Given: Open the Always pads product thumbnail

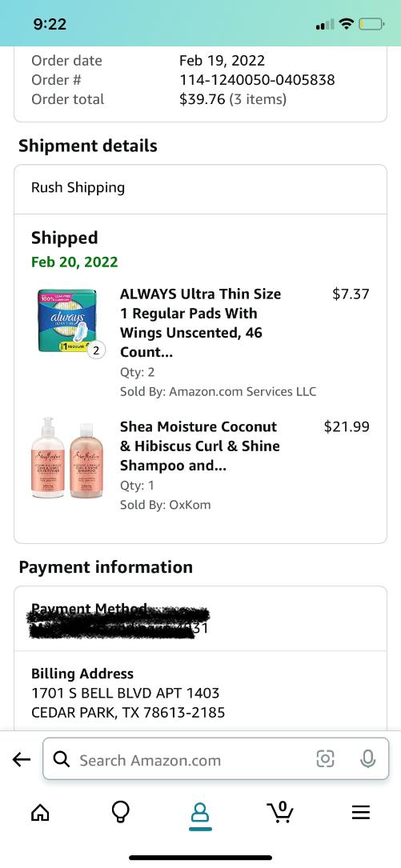Looking at the screenshot, I should point(67,321).
